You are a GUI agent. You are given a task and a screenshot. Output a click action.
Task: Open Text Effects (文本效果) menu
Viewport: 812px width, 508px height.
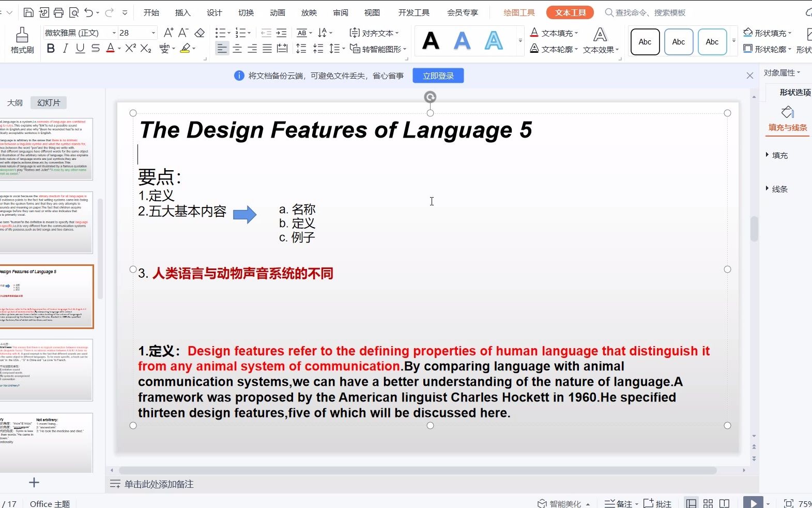[x=601, y=41]
